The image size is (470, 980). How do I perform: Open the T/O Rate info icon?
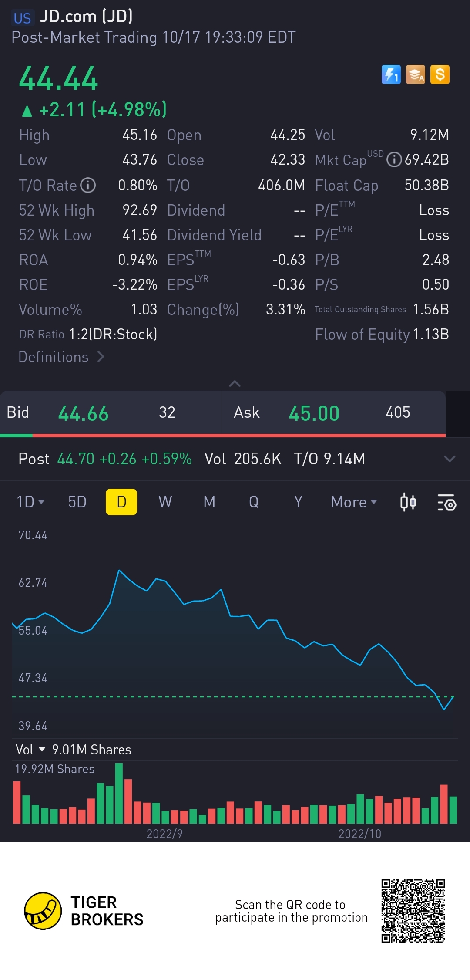(x=88, y=185)
